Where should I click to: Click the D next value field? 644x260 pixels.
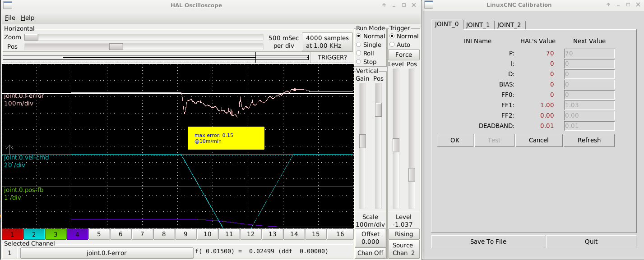tap(589, 74)
